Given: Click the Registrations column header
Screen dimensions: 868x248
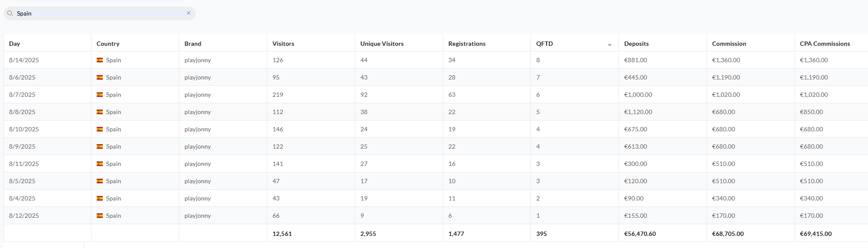Looking at the screenshot, I should tap(467, 44).
